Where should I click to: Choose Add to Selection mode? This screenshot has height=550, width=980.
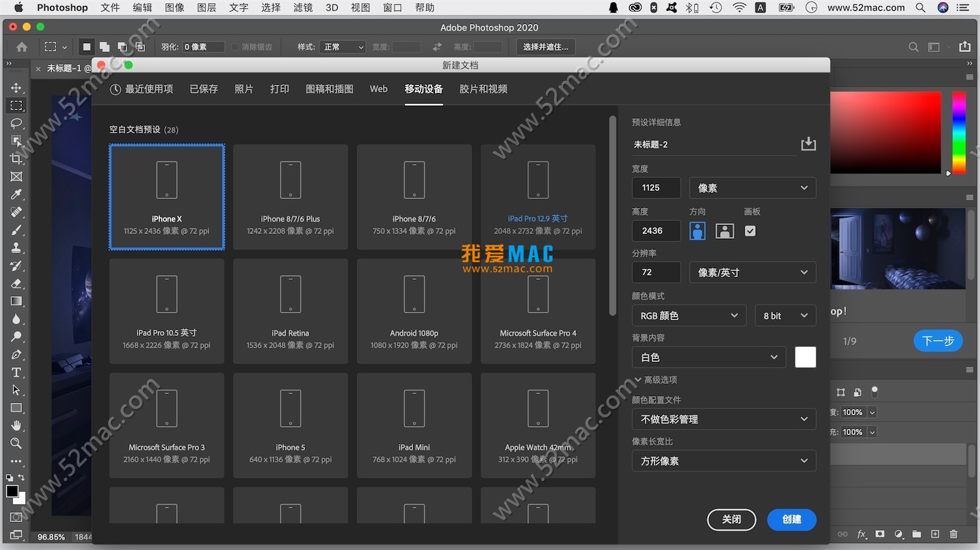pos(105,47)
